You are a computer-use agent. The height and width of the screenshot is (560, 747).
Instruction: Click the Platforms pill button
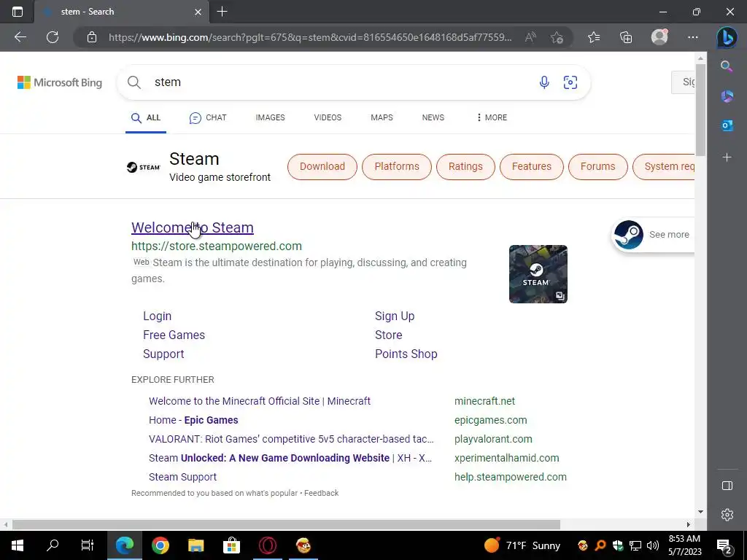[x=397, y=167]
